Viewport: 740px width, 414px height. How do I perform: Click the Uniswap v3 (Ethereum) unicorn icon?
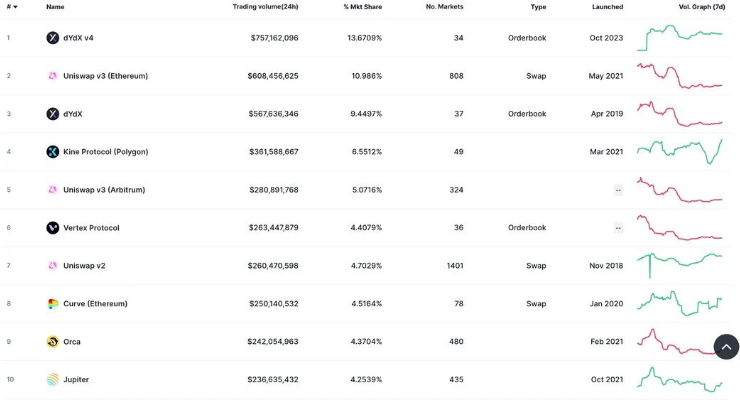coord(53,76)
